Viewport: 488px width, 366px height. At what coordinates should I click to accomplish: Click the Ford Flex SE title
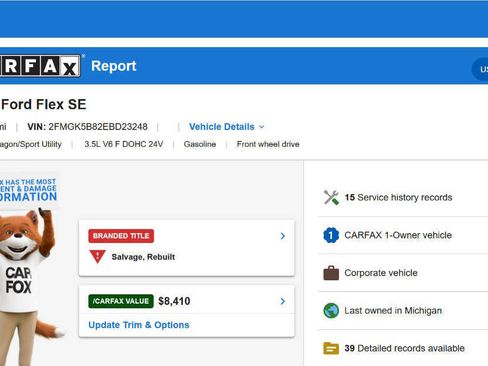pyautogui.click(x=44, y=104)
